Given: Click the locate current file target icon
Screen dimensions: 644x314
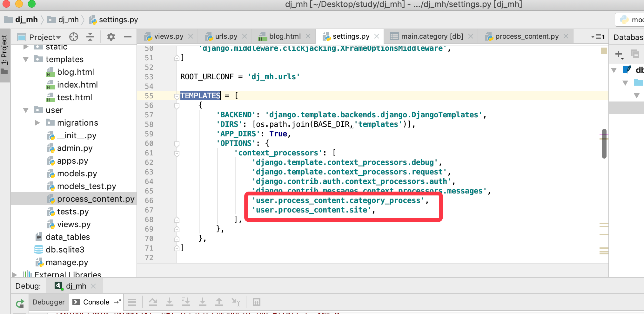Looking at the screenshot, I should 74,37.
